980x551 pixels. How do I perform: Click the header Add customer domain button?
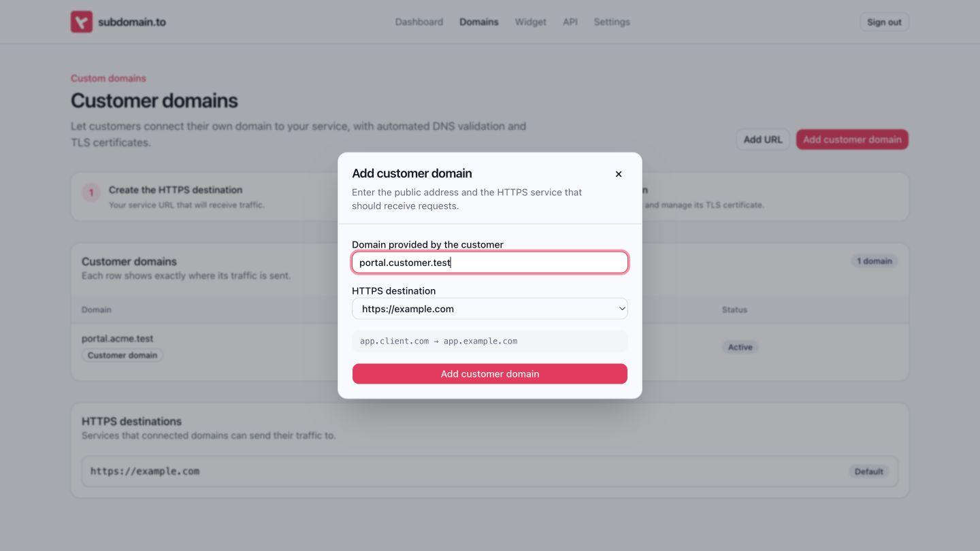click(852, 139)
